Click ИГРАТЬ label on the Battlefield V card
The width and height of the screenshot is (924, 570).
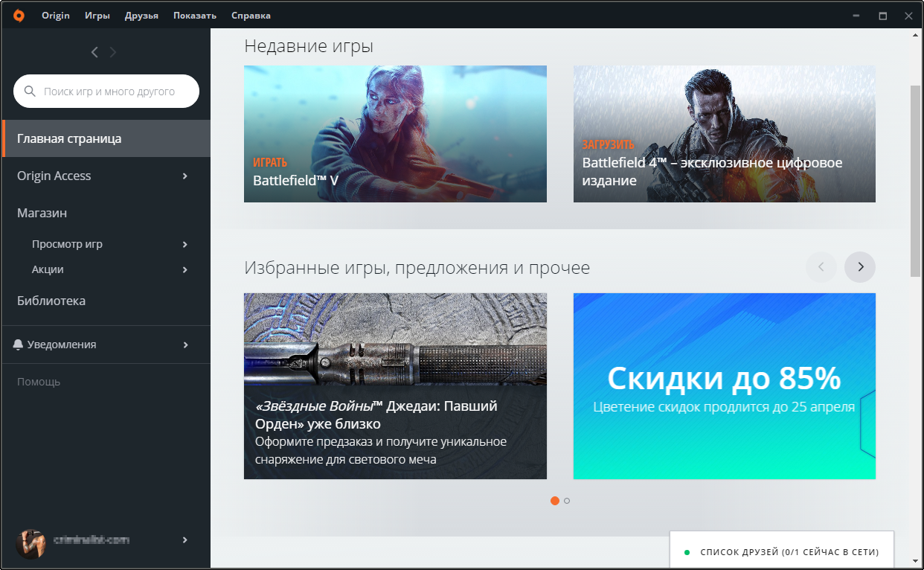pos(270,162)
